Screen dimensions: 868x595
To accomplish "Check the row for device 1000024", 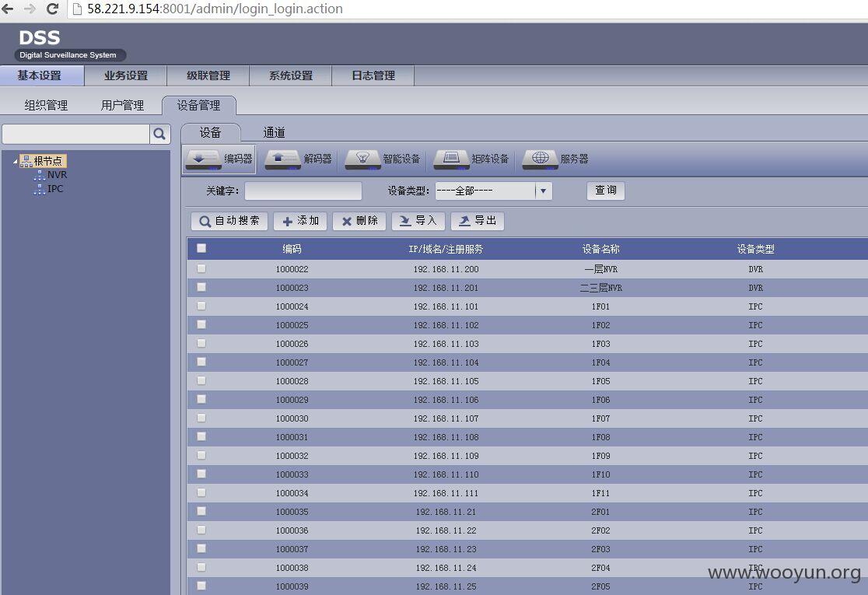I will point(201,306).
